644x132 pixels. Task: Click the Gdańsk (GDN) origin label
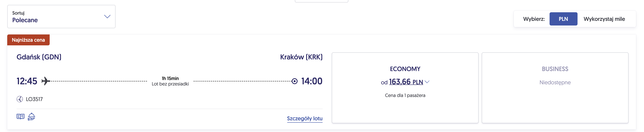(x=39, y=57)
